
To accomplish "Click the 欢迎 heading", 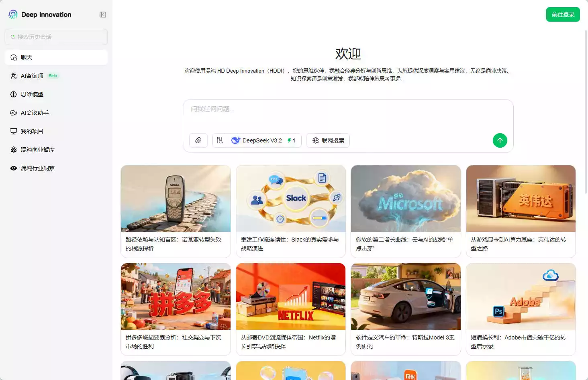I will coord(348,53).
